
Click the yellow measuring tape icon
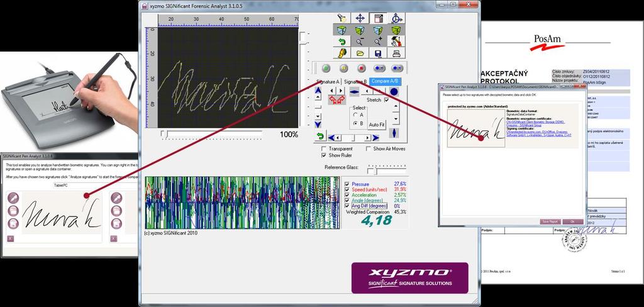click(341, 53)
